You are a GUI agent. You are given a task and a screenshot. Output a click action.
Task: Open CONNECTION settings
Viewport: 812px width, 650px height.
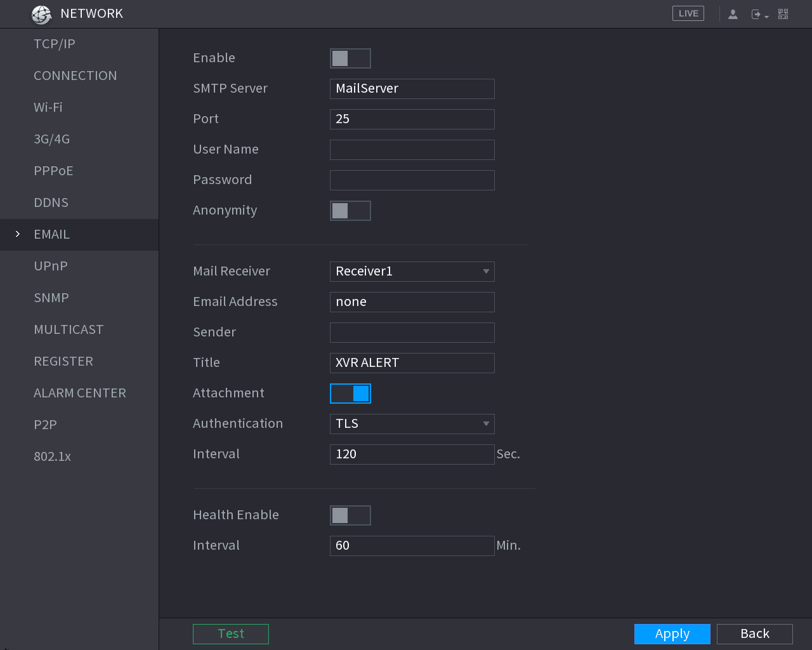tap(79, 76)
